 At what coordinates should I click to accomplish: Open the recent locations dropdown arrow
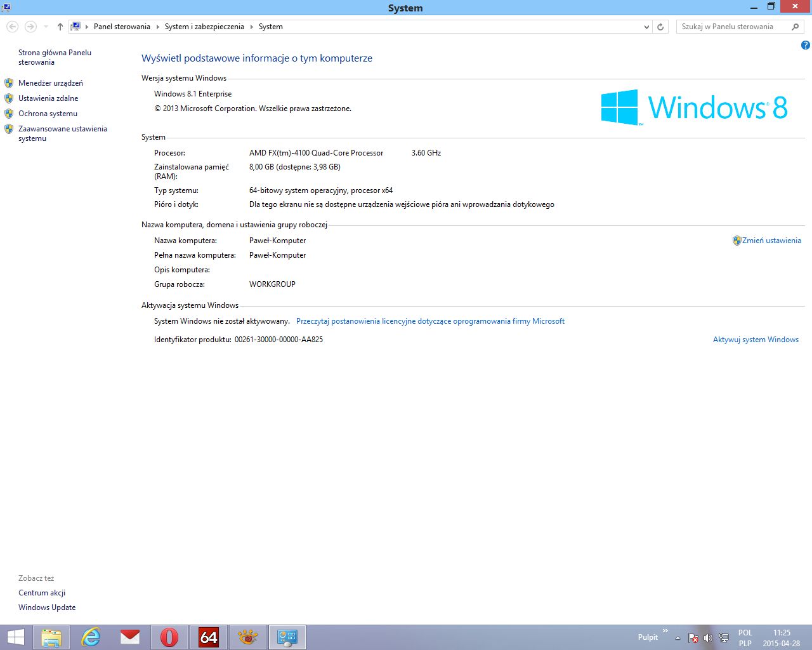click(x=46, y=27)
